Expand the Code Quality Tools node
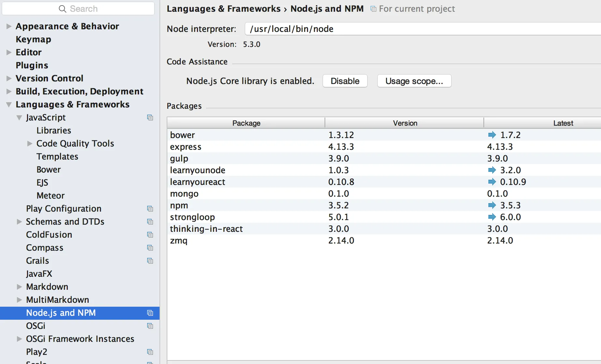 click(30, 144)
